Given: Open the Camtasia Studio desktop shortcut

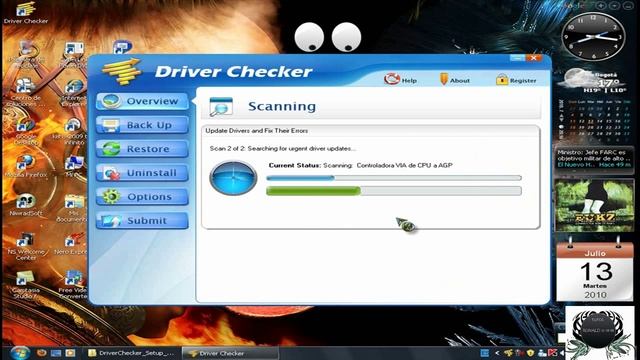Looking at the screenshot, I should (25, 285).
